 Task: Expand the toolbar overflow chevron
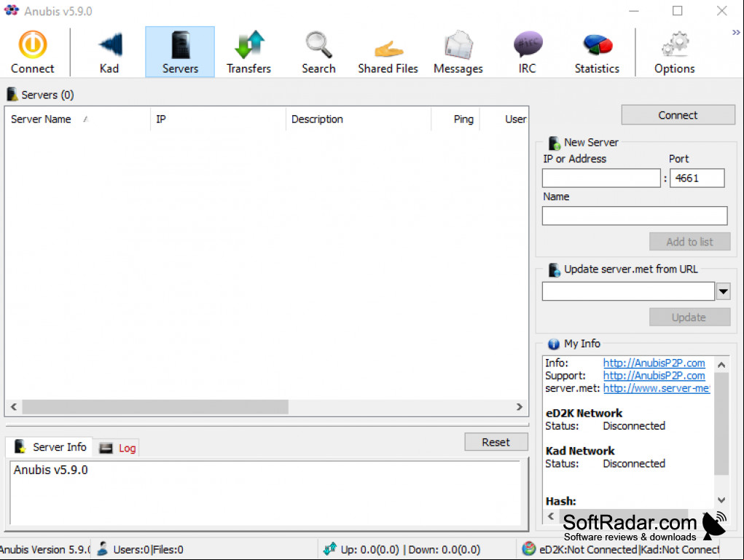point(736,32)
